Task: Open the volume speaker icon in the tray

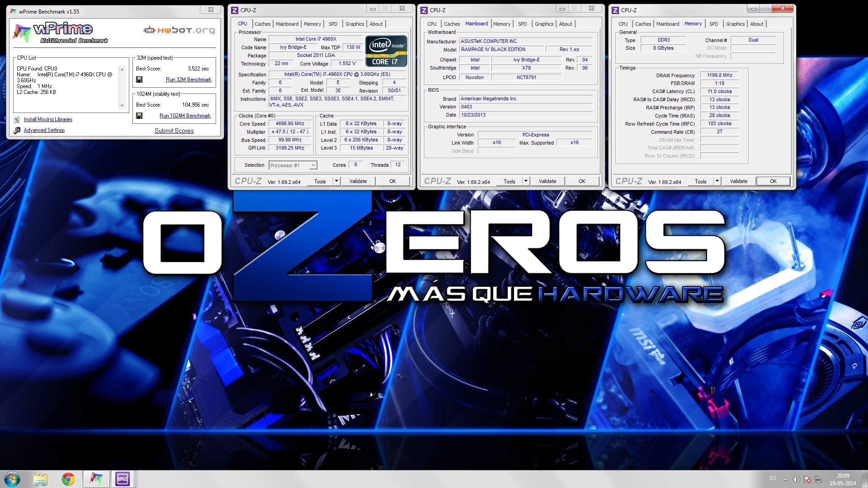Action: click(797, 479)
